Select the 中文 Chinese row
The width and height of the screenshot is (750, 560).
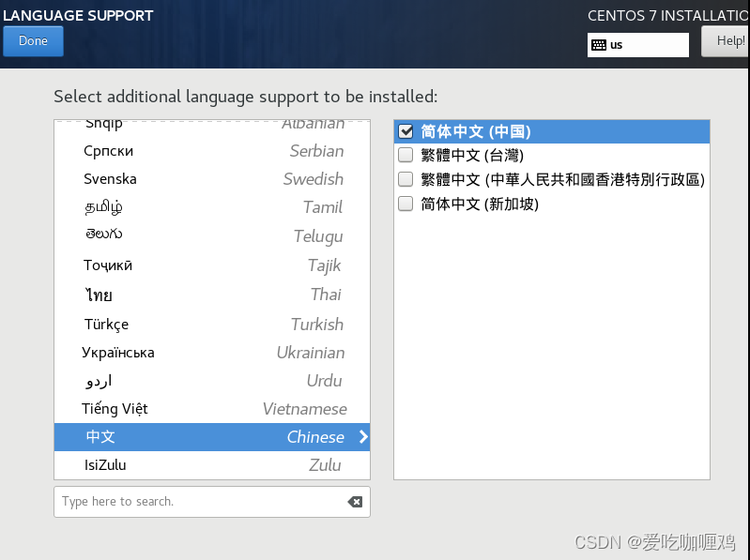coord(212,437)
